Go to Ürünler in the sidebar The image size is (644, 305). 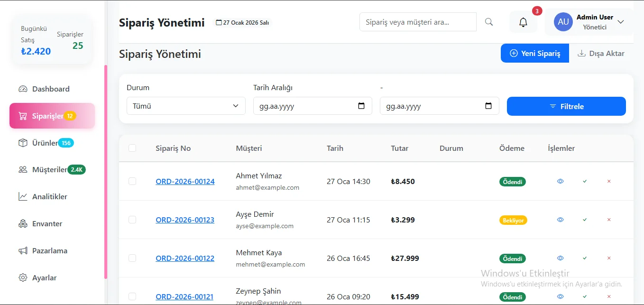45,143
